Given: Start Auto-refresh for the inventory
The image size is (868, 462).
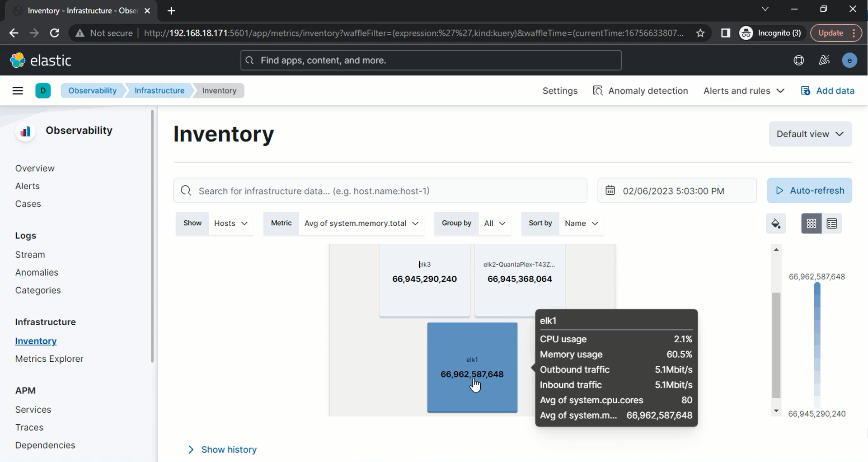Looking at the screenshot, I should tap(809, 190).
